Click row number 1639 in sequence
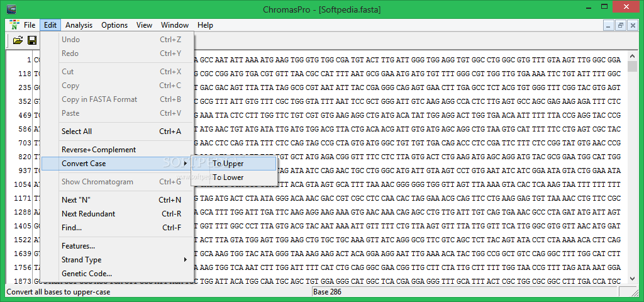 click(x=23, y=254)
